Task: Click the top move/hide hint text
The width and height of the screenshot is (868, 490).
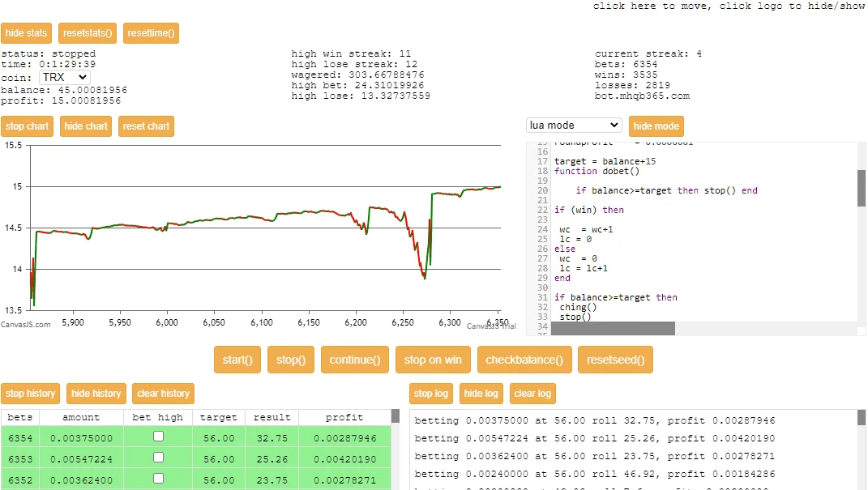Action: pos(729,6)
